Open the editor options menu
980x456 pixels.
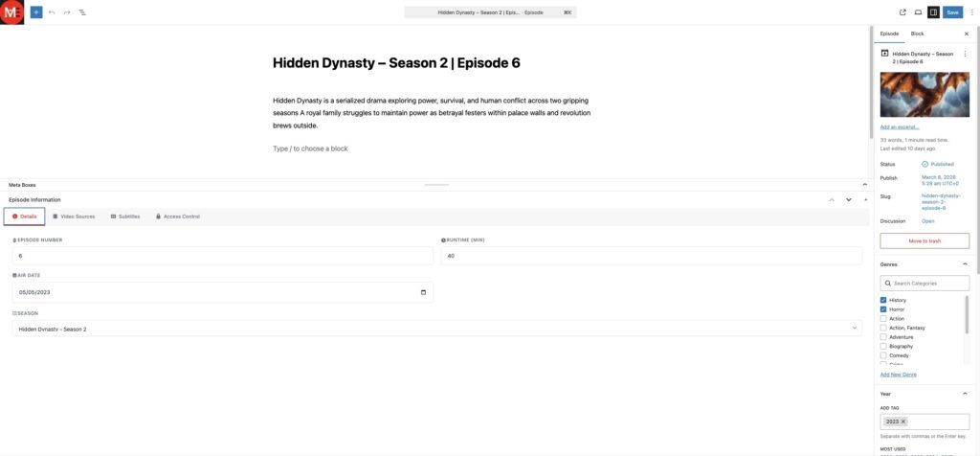(971, 12)
